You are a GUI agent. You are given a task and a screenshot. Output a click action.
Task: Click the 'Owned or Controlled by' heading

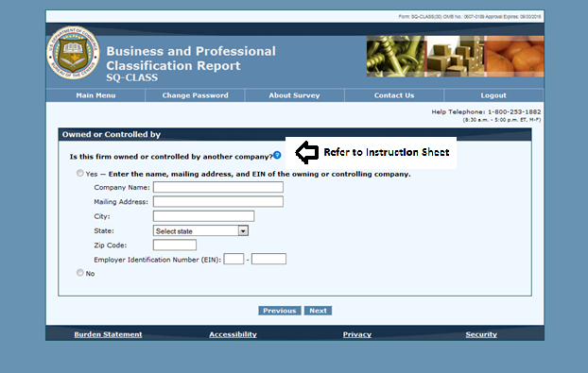point(112,134)
